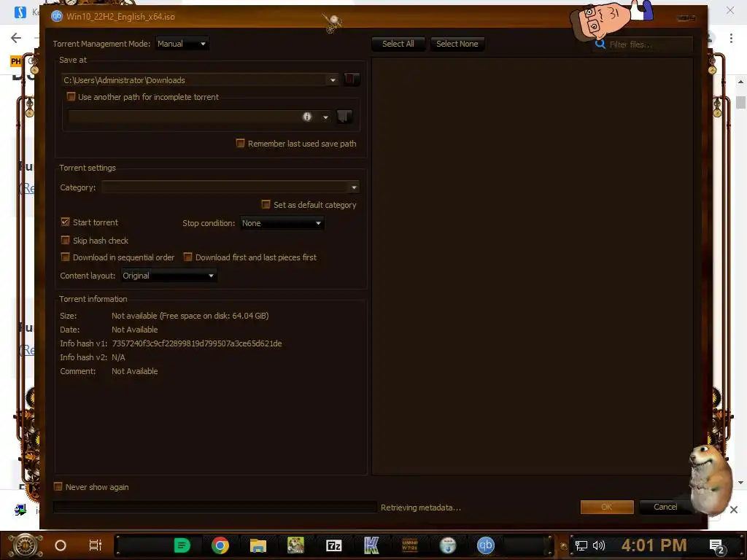Click the OK button
Screen dimensions: 747x560
tap(607, 507)
